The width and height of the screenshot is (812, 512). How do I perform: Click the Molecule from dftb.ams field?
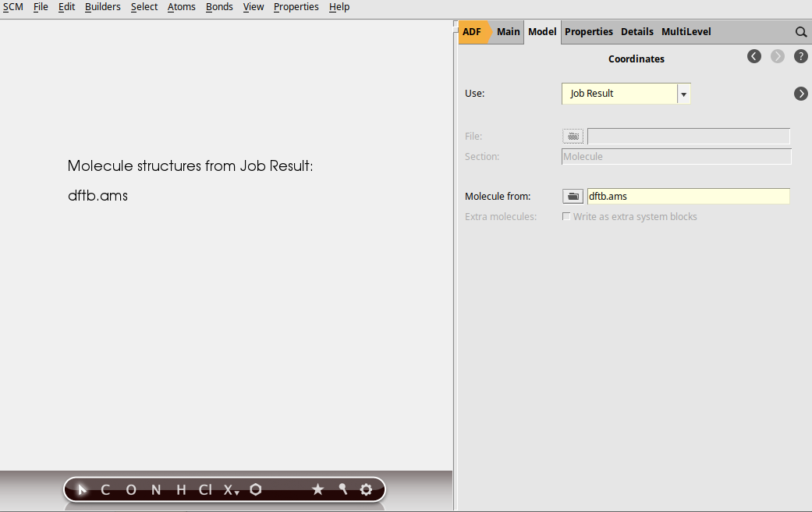pyautogui.click(x=688, y=197)
